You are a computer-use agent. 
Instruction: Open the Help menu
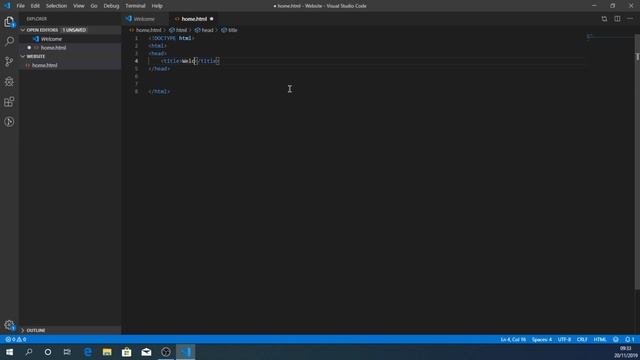tap(157, 6)
